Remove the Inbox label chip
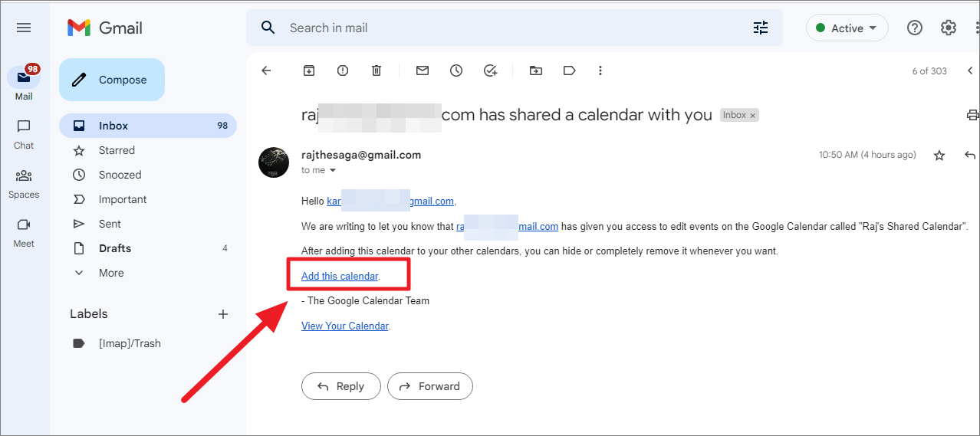This screenshot has height=436, width=980. [x=753, y=115]
